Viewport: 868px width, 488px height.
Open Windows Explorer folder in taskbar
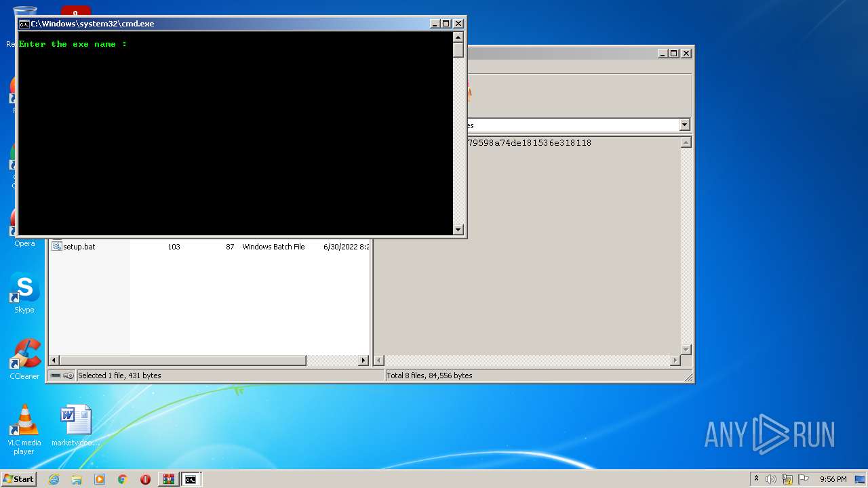click(x=77, y=479)
